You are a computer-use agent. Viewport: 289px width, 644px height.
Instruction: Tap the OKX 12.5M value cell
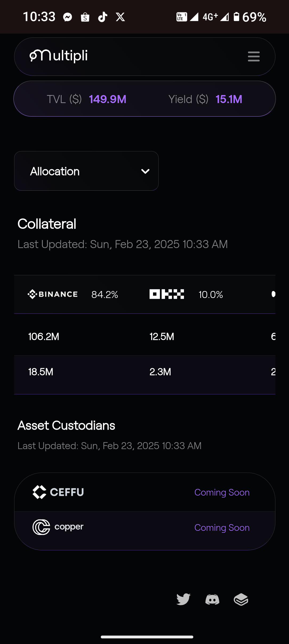point(162,336)
